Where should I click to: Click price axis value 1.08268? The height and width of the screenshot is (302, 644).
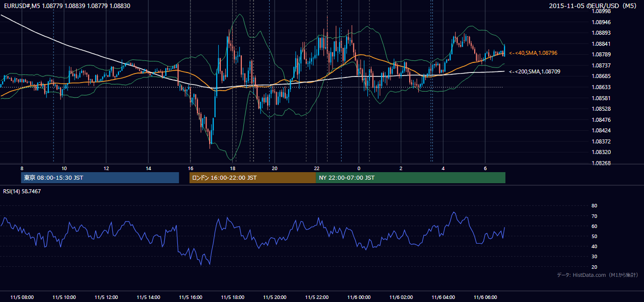coord(601,163)
